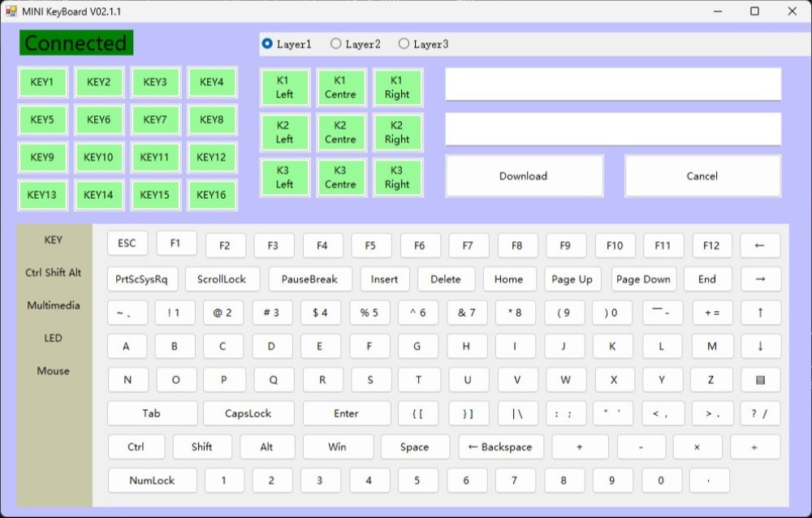Click the up arrow key button

pos(760,313)
